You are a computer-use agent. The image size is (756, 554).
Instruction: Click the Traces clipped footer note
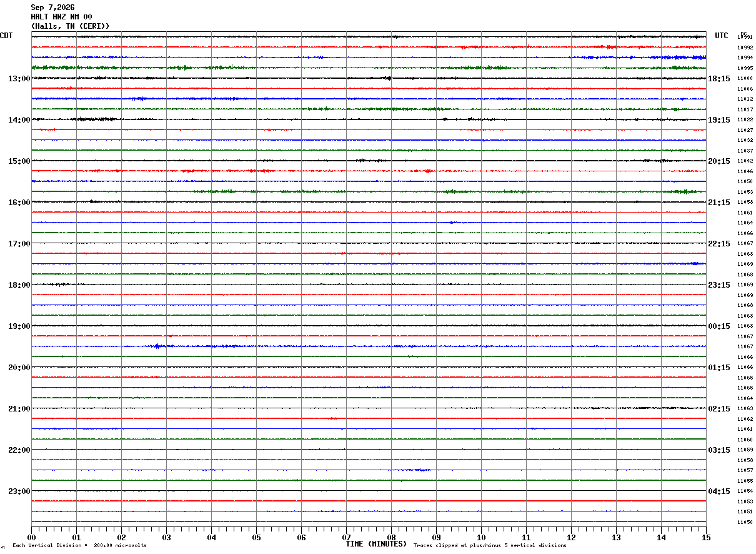[x=490, y=546]
